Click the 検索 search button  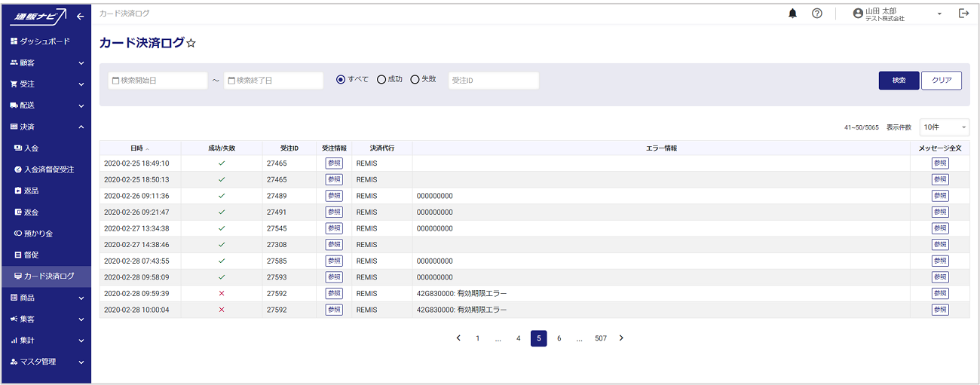899,81
